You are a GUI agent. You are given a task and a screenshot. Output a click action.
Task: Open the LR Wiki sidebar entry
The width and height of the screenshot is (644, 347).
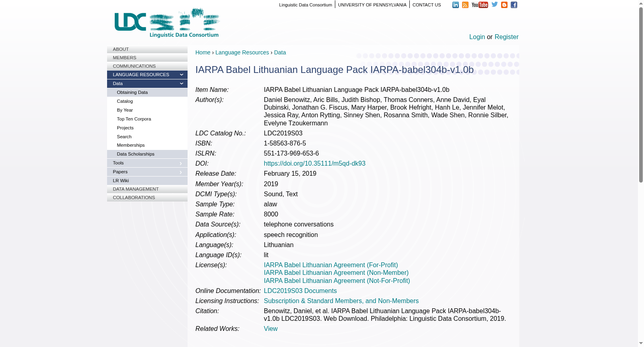[147, 181]
